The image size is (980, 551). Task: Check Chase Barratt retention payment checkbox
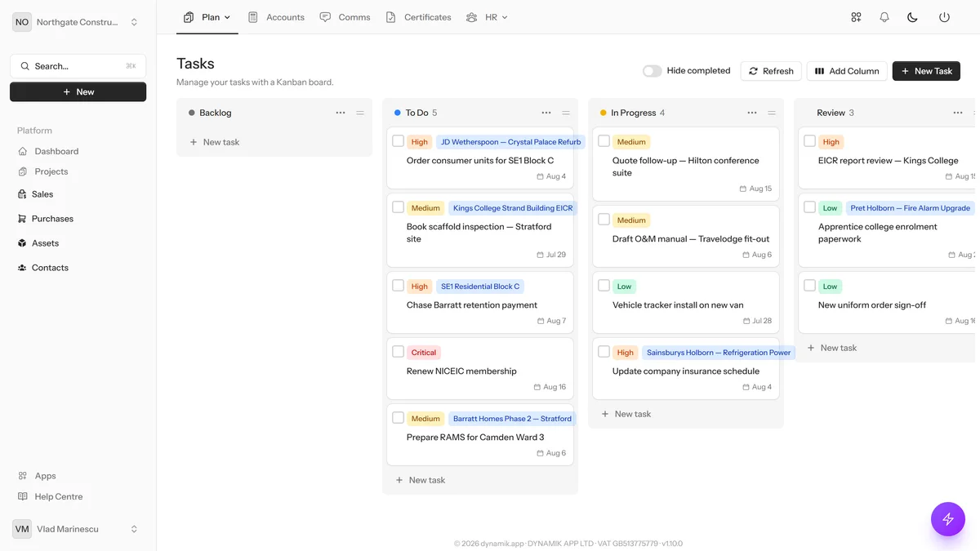tap(399, 286)
